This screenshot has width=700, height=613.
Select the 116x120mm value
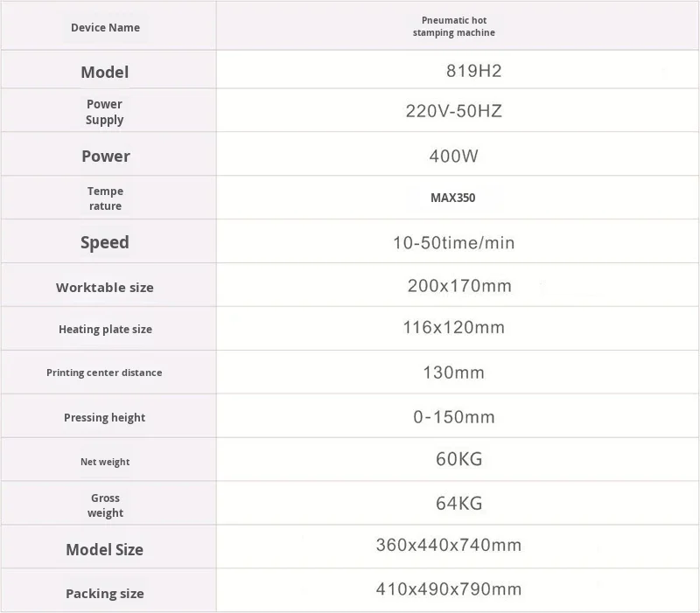453,327
